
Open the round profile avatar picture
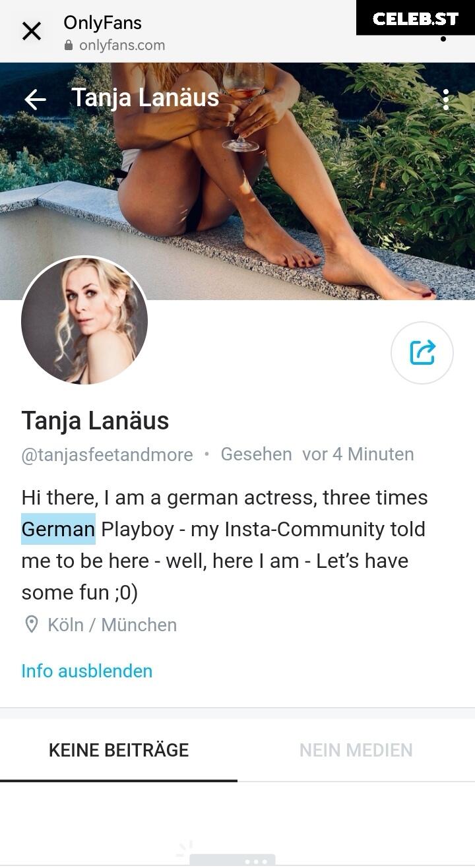[x=84, y=321]
